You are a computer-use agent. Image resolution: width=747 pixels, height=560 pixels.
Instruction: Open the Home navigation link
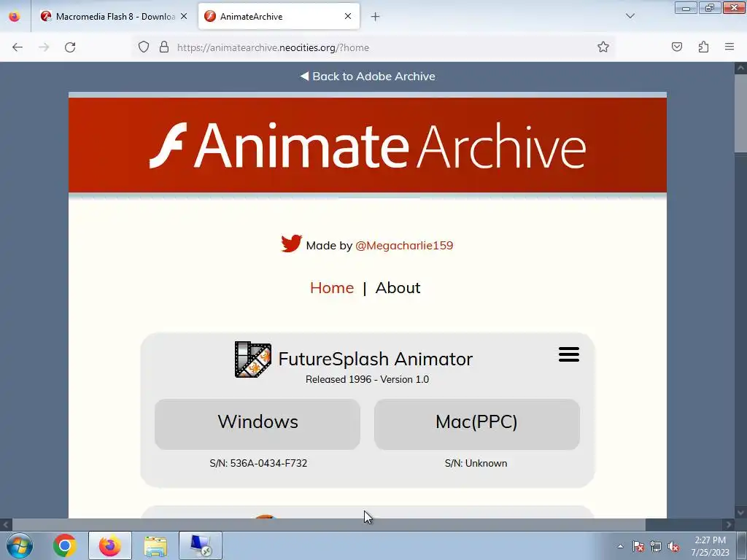(332, 287)
